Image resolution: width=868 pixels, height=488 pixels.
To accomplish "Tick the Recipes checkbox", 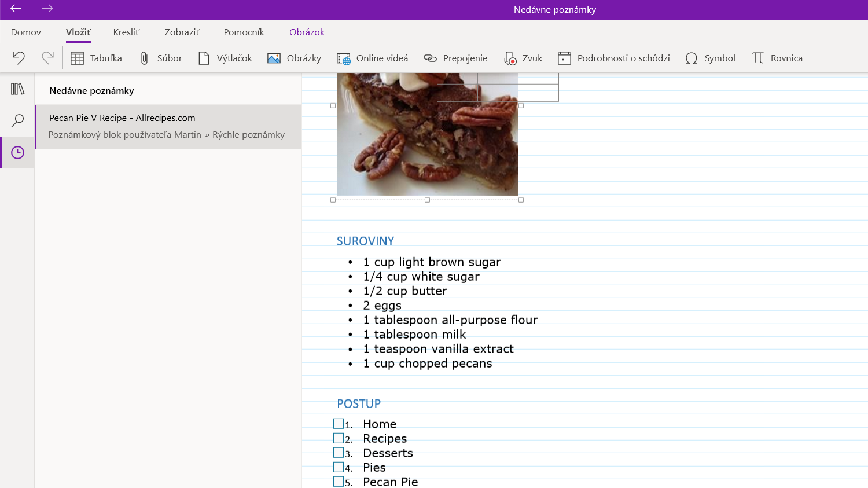I will (x=339, y=438).
